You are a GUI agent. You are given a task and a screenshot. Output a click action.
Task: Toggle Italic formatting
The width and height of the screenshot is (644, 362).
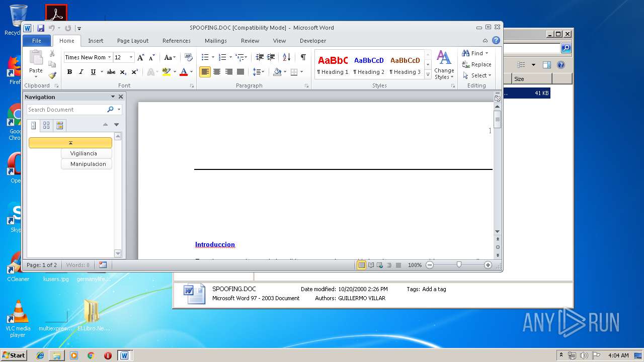(80, 72)
